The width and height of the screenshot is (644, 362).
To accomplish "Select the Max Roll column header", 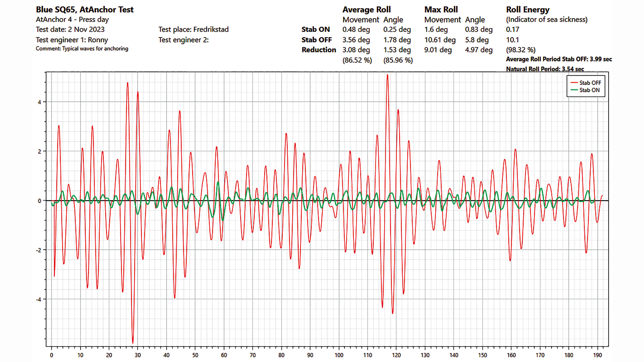I will pyautogui.click(x=441, y=10).
